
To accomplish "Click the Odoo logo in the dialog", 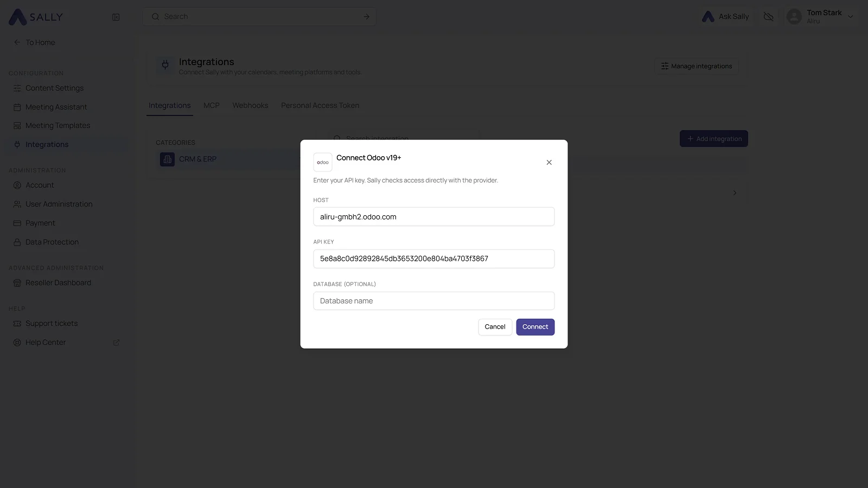I will (323, 162).
